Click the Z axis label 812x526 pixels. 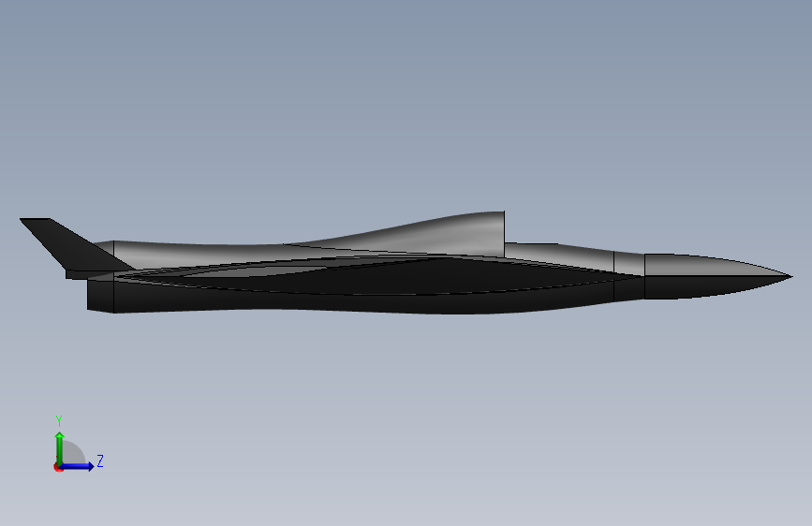pyautogui.click(x=100, y=460)
